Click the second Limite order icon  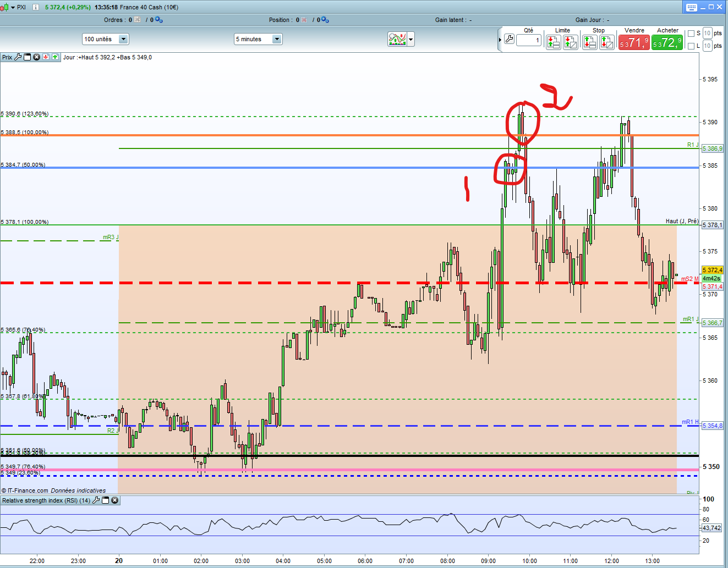point(571,42)
